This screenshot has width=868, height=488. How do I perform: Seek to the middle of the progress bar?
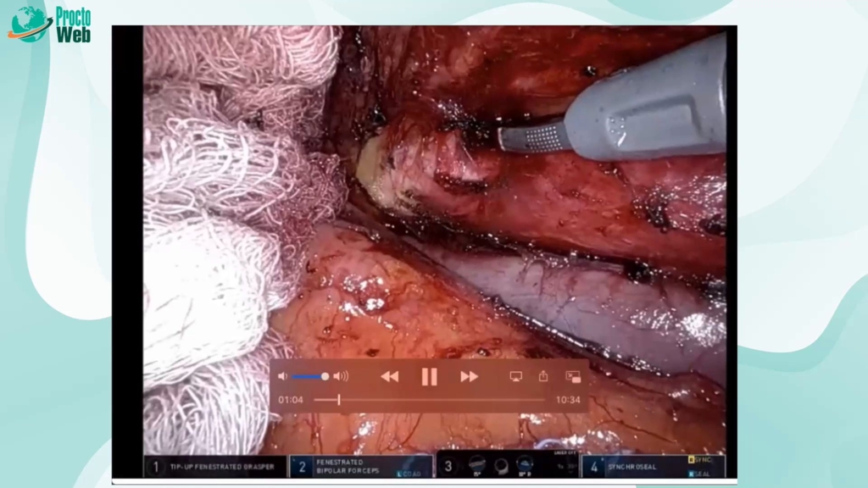430,400
